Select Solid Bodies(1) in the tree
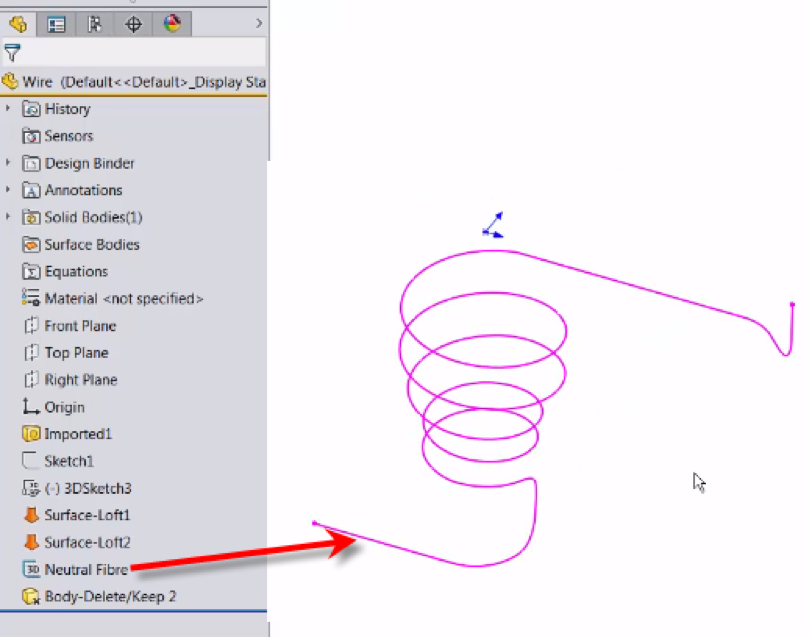 (x=94, y=217)
